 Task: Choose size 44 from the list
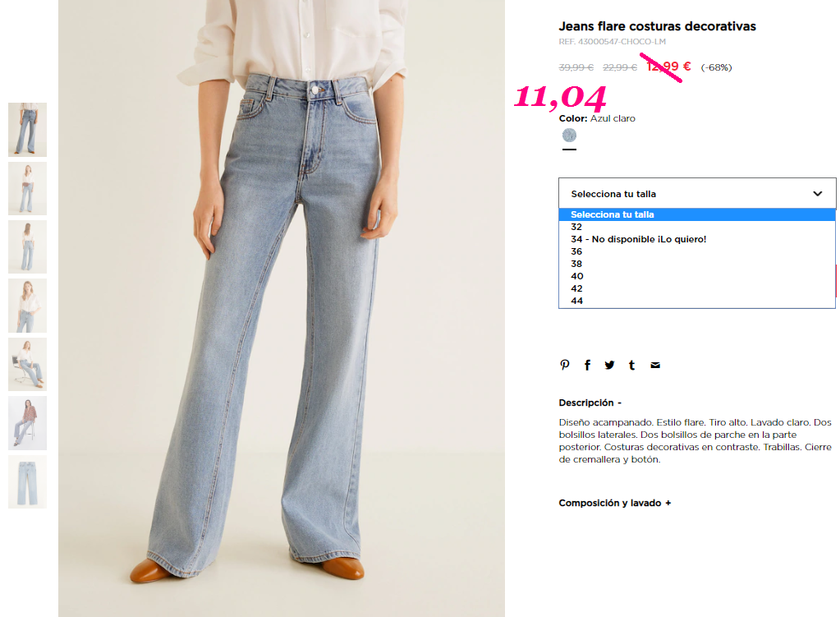[697, 301]
